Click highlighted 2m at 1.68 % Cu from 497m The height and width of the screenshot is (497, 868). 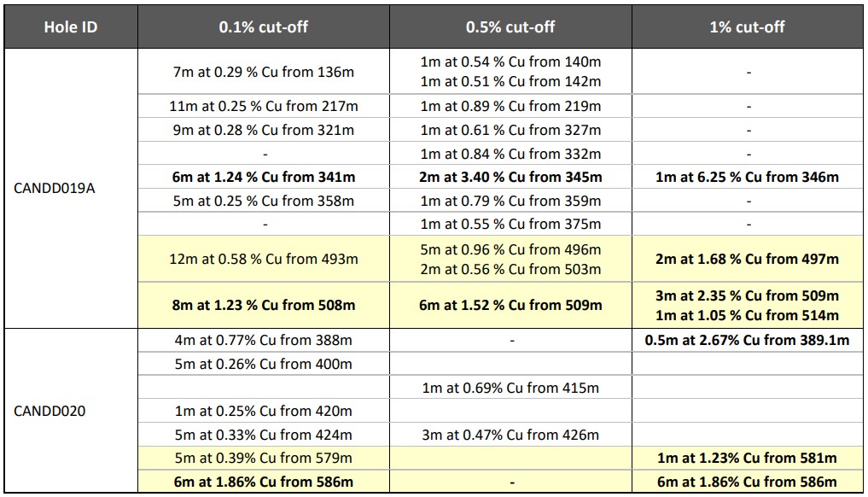[x=748, y=259]
